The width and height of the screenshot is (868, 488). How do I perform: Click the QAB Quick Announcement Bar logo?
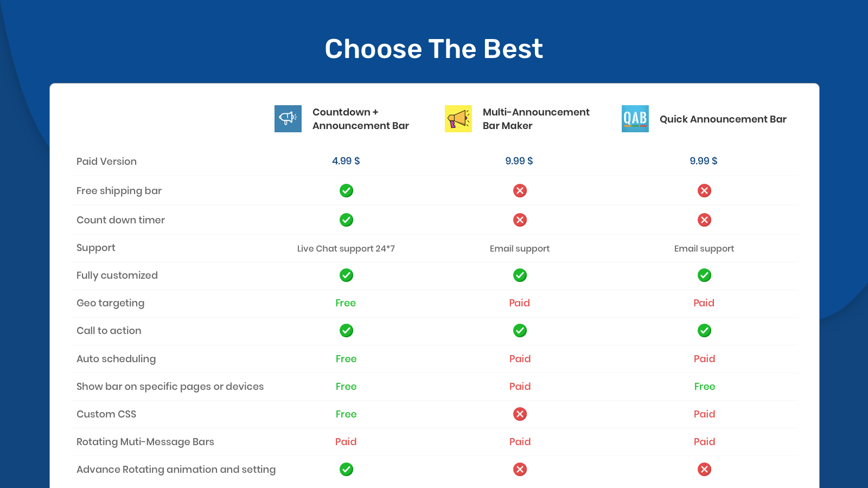pos(635,119)
